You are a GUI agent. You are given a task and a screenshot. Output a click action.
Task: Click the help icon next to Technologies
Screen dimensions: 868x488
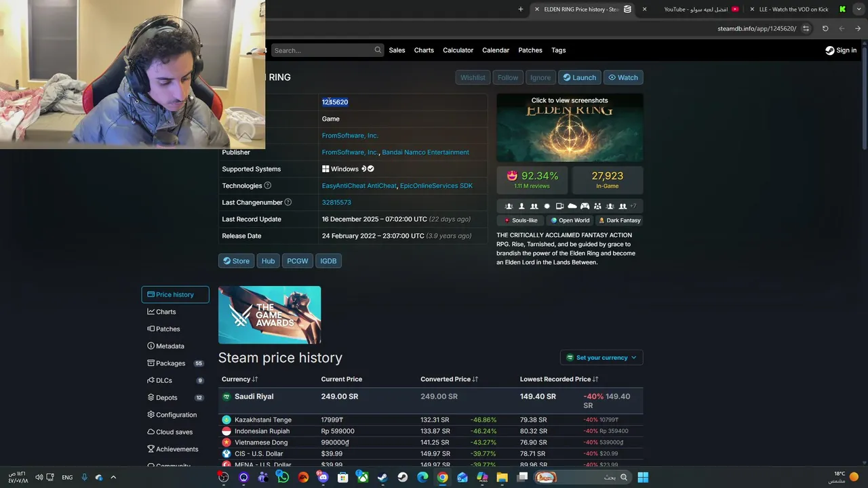pos(267,186)
